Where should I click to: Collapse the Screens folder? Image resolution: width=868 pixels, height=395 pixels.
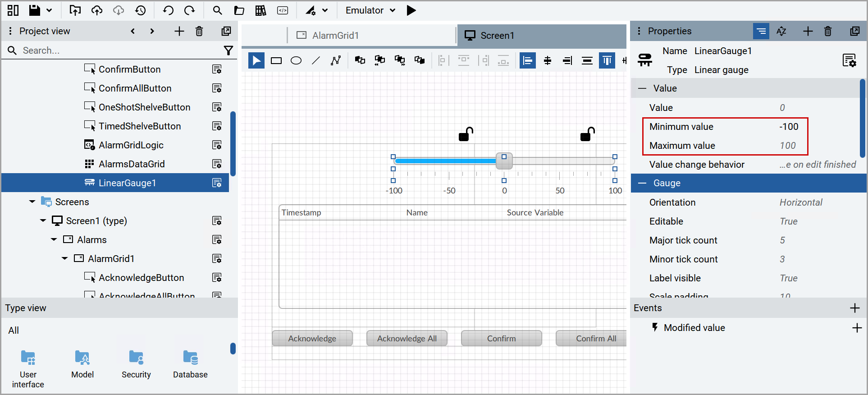[32, 202]
